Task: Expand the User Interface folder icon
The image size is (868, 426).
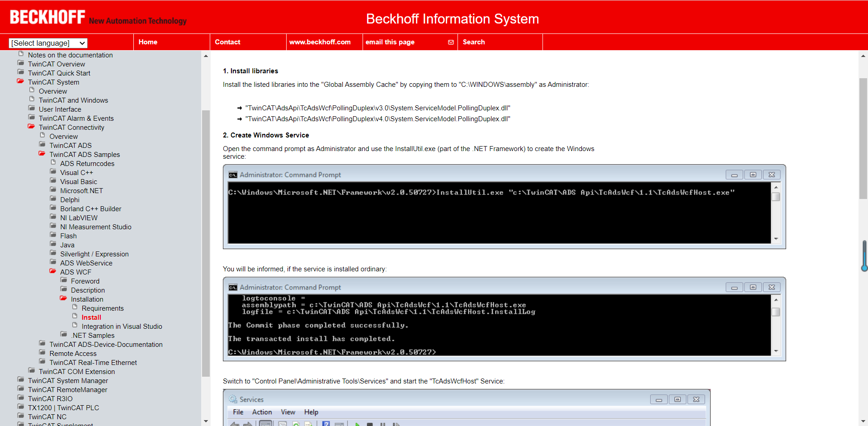Action: coord(32,108)
